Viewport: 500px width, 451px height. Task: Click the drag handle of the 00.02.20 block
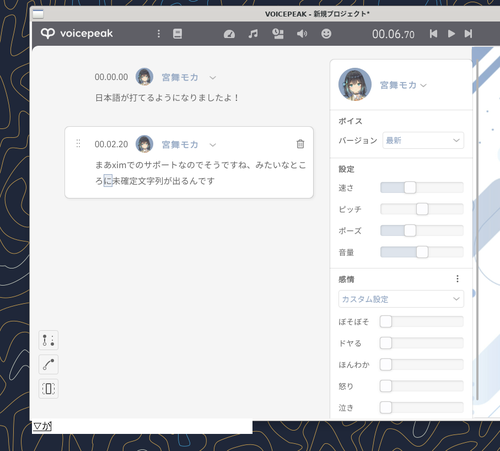[x=78, y=144]
